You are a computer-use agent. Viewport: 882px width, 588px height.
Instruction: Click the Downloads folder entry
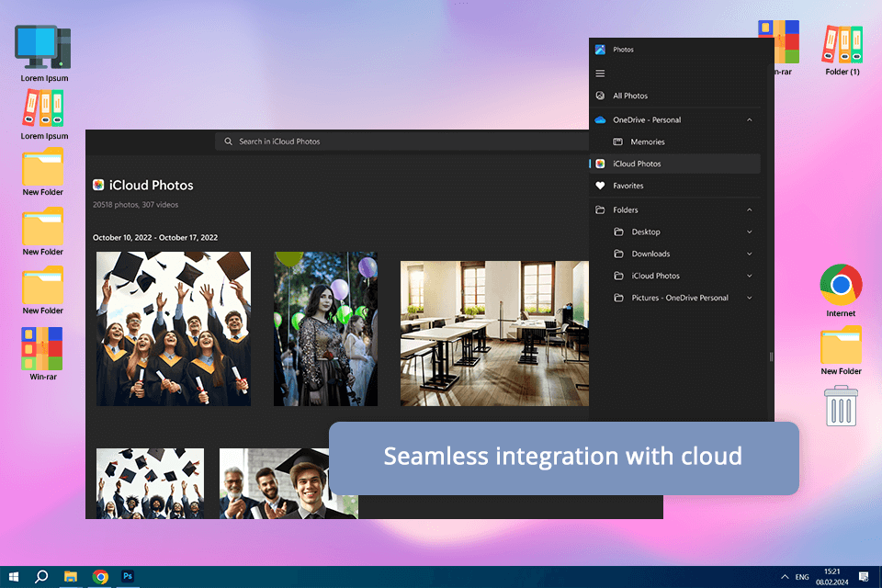coord(650,254)
